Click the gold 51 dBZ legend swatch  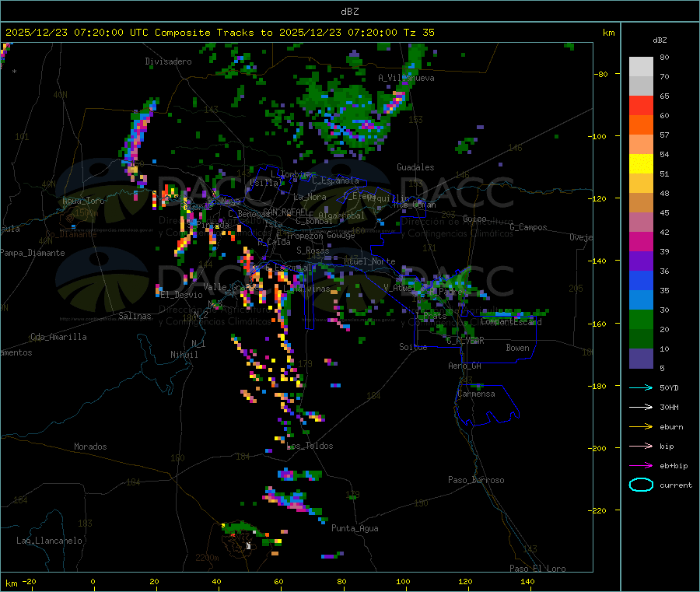coord(641,183)
